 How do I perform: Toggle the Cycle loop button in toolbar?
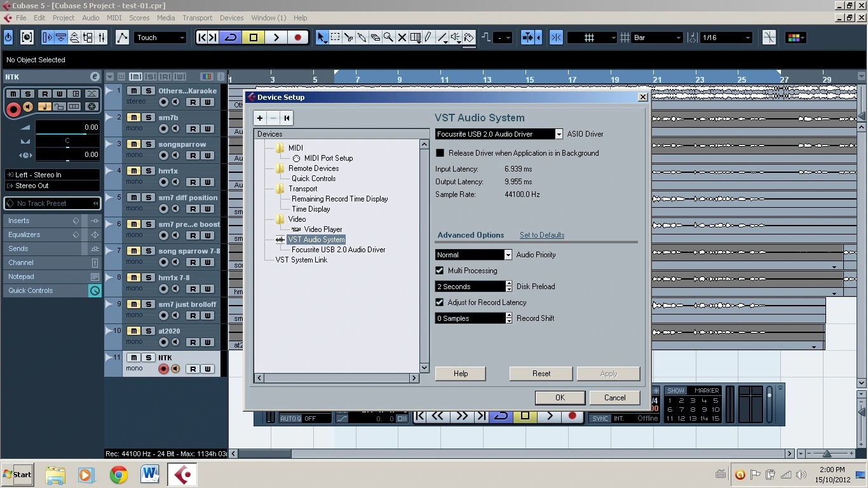point(231,37)
